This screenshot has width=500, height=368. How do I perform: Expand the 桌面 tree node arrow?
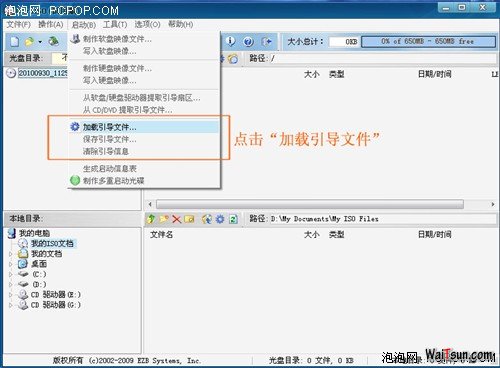(10, 264)
